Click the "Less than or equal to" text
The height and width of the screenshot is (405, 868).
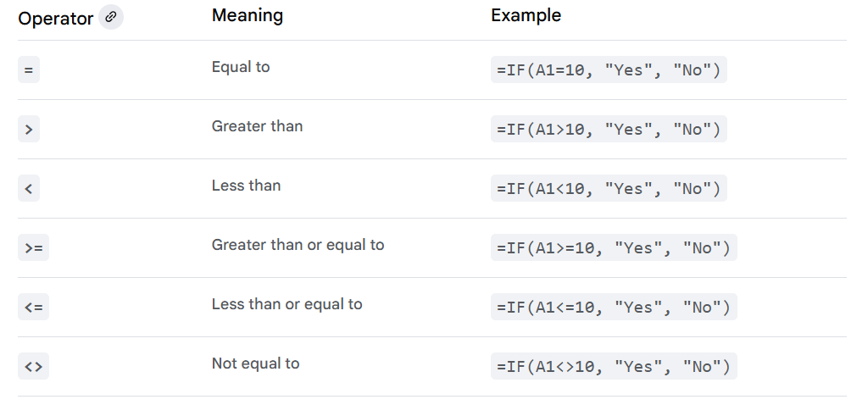coord(287,304)
